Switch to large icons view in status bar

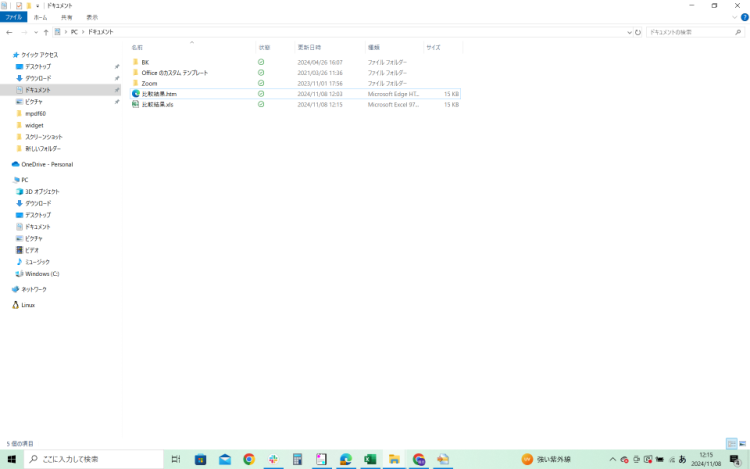pos(742,443)
